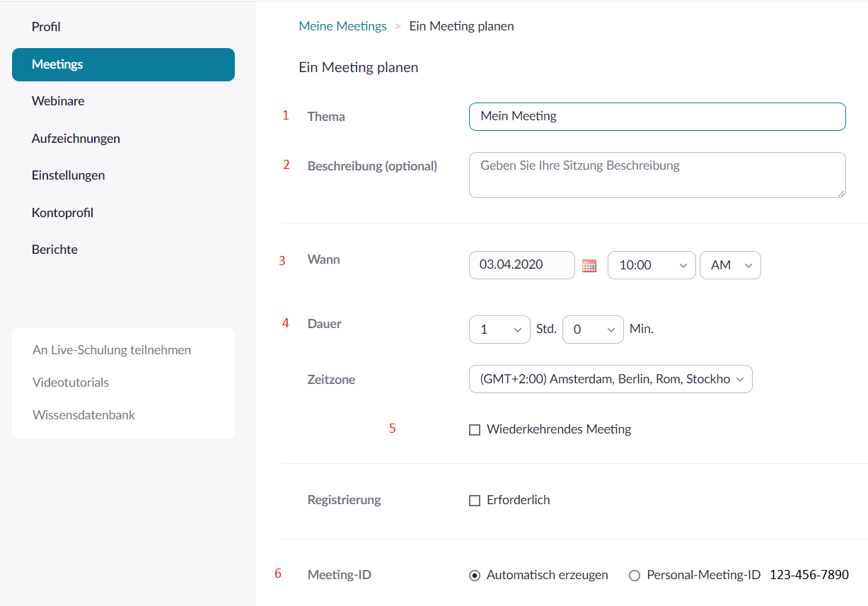Open the Videotutorials link

click(71, 383)
